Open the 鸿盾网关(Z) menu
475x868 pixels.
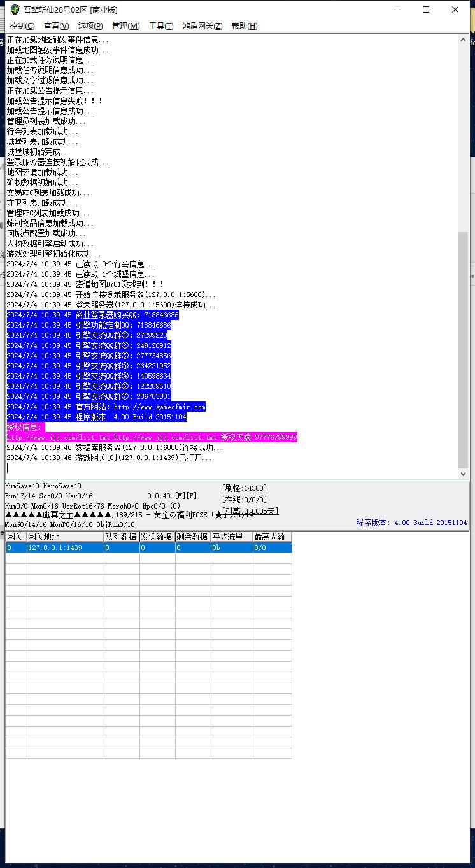(202, 26)
